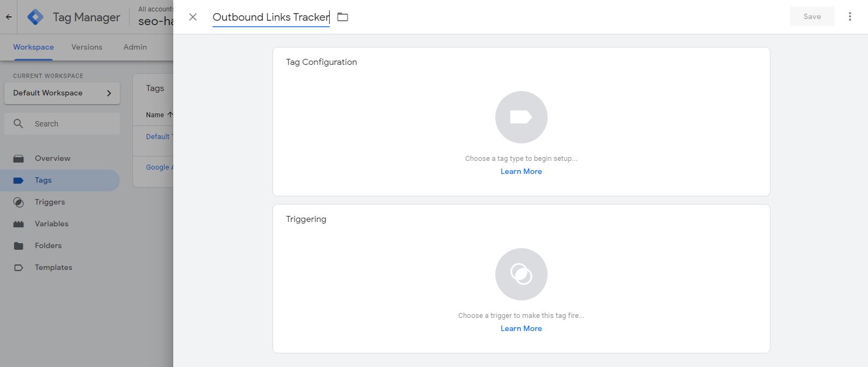868x367 pixels.
Task: Open Learn More under Tag Configuration
Action: [521, 171]
